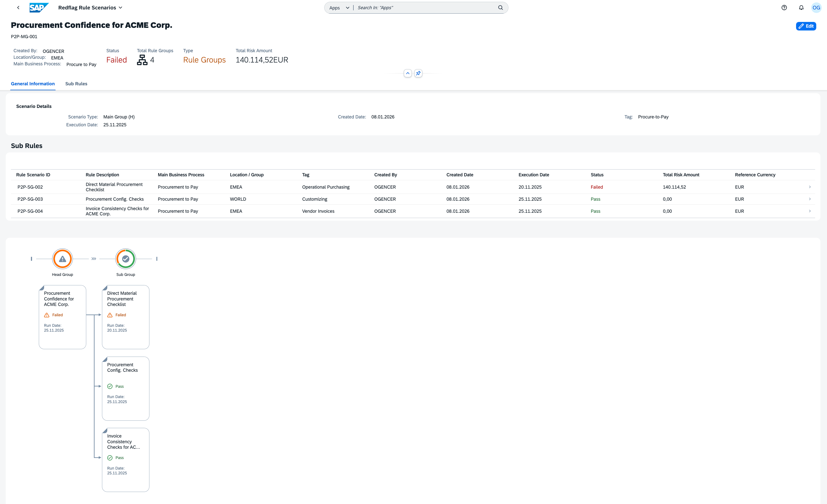The image size is (827, 504).
Task: Click the 20.11.2025 execution date cell
Action: [530, 187]
